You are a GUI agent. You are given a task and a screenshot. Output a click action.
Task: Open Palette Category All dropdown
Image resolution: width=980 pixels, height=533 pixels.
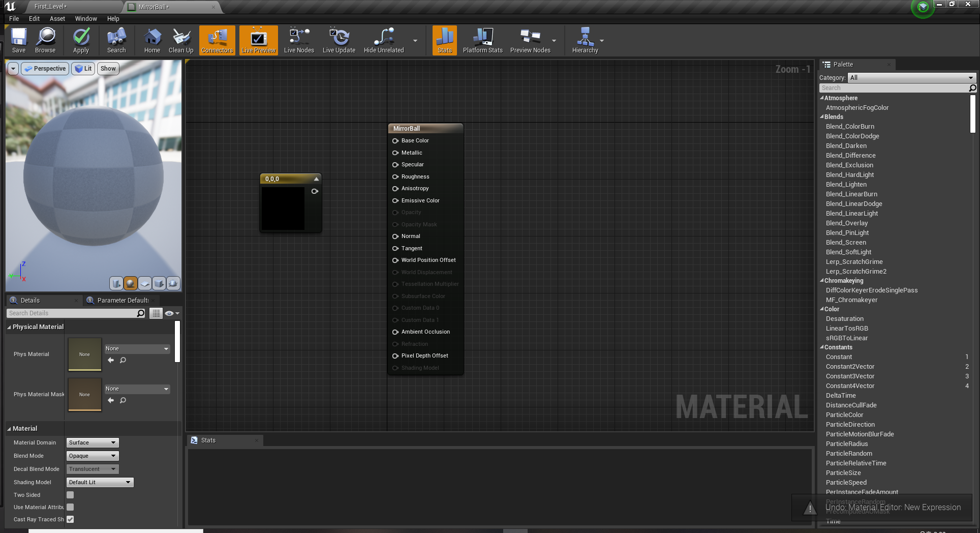pyautogui.click(x=912, y=78)
